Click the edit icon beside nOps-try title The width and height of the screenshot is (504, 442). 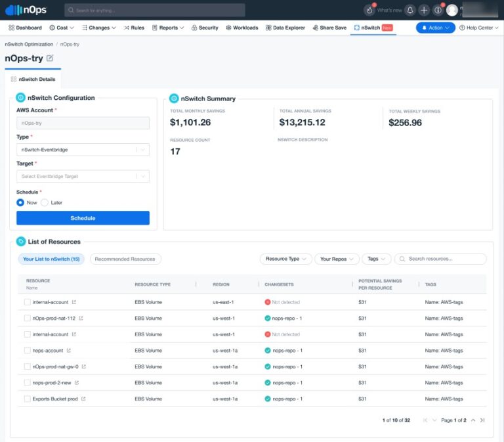50,58
